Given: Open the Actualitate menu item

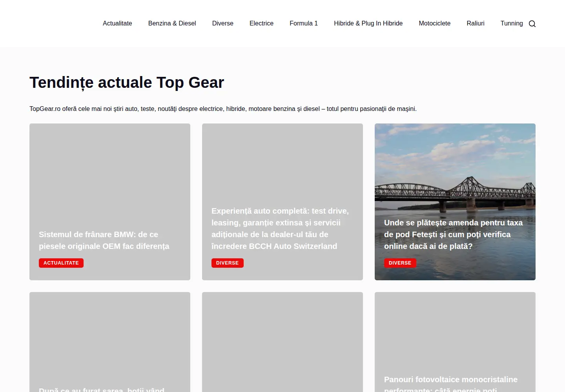Looking at the screenshot, I should (117, 24).
